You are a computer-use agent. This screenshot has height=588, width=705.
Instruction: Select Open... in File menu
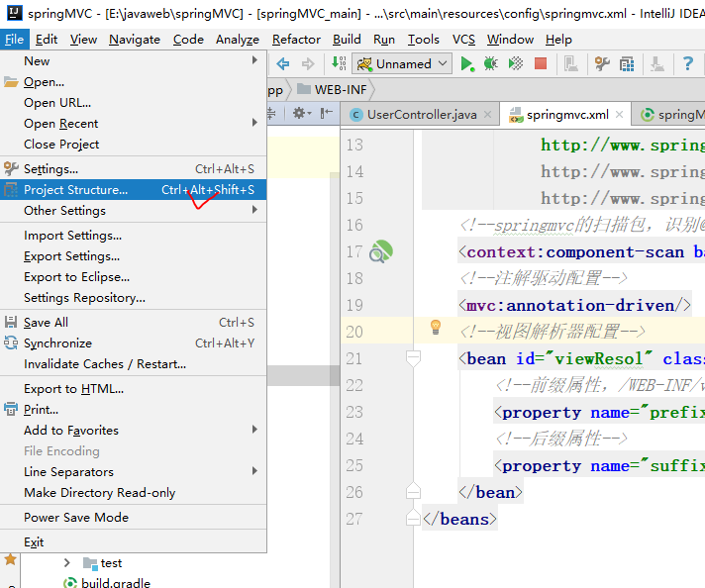tap(133, 82)
